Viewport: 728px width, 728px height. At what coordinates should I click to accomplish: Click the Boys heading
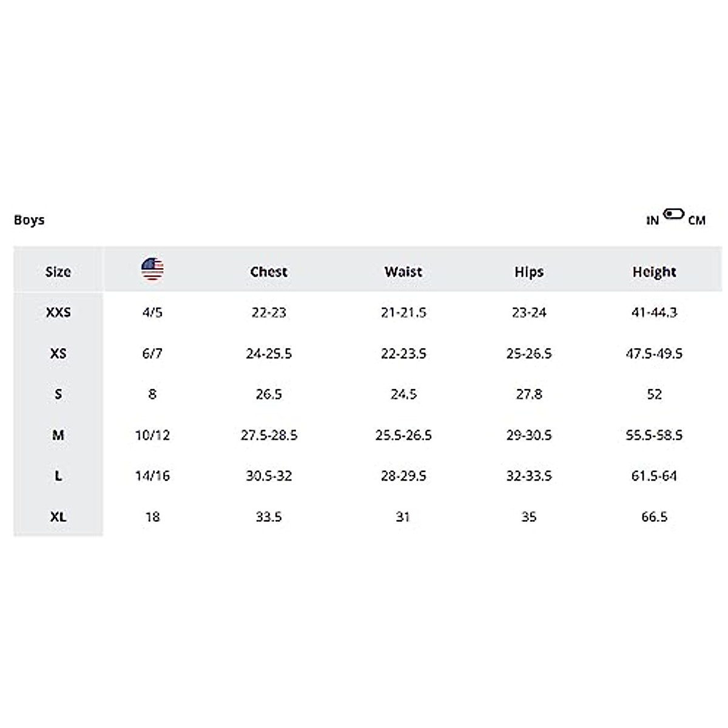29,220
